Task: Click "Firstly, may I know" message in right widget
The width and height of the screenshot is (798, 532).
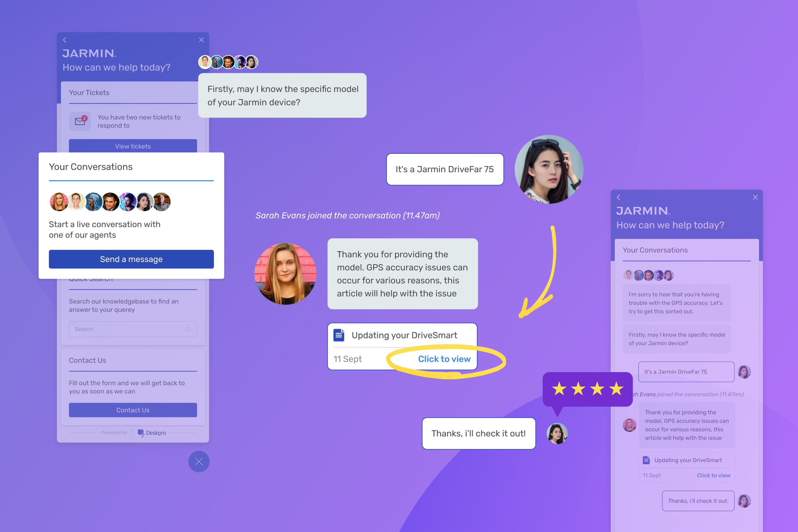Action: coord(676,339)
